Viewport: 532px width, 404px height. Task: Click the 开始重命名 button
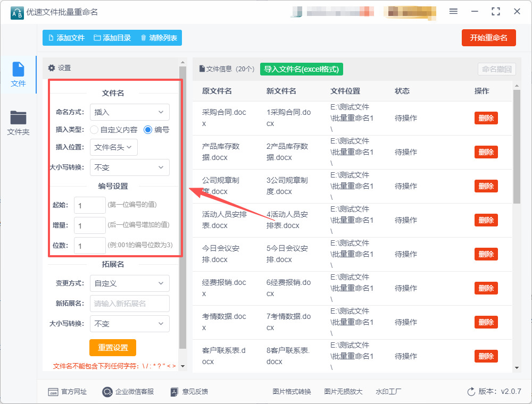coord(488,38)
